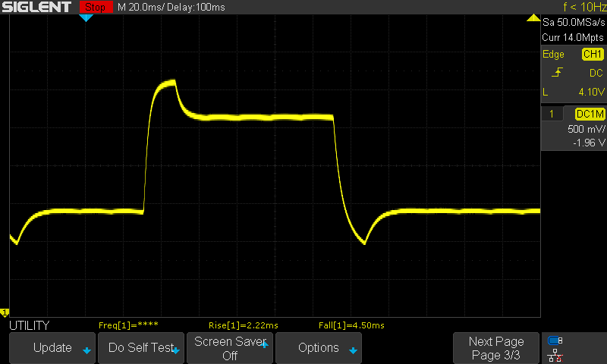Click the channel 1 ground marker
This screenshot has width=607, height=364.
click(5, 312)
